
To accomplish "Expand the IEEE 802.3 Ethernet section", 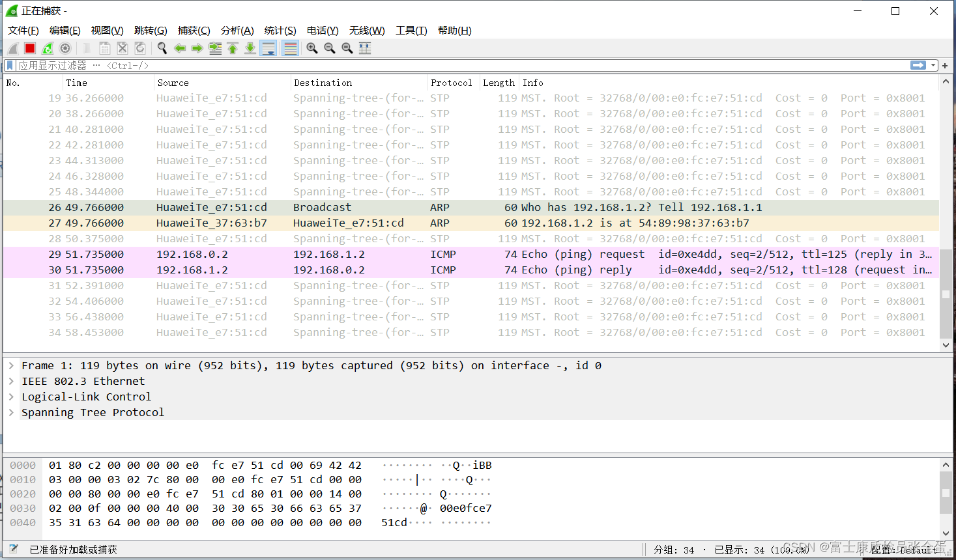I will [11, 381].
